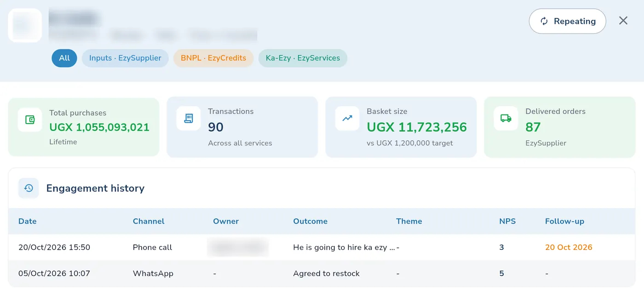Click the 87 delivered orders value
Viewport: 644px width, 288px height.
click(x=533, y=127)
